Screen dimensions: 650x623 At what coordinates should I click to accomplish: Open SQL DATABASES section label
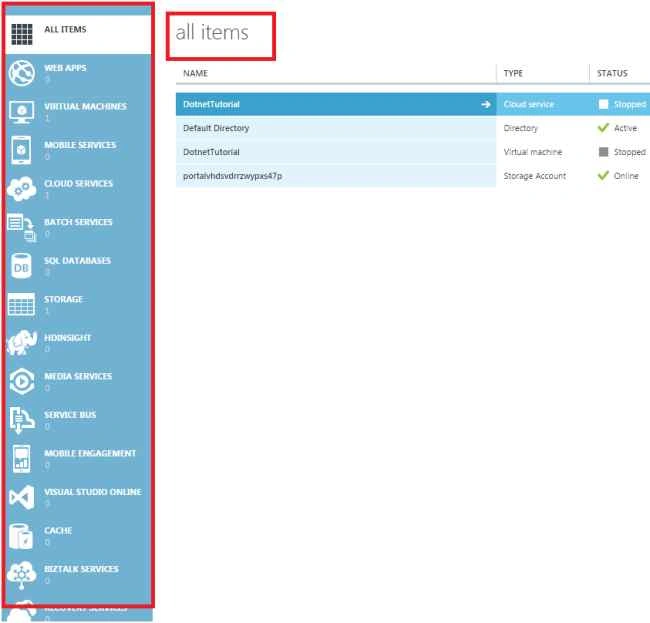[78, 261]
